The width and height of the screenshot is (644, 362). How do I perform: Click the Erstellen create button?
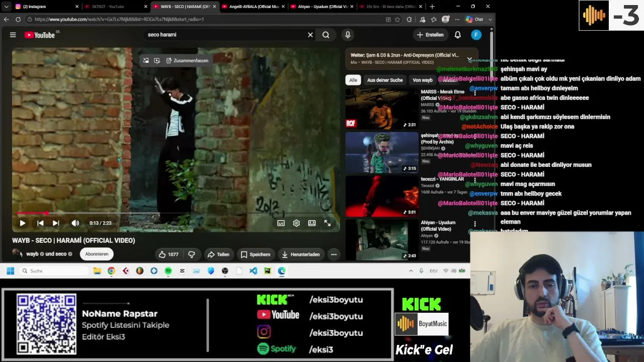click(x=430, y=35)
